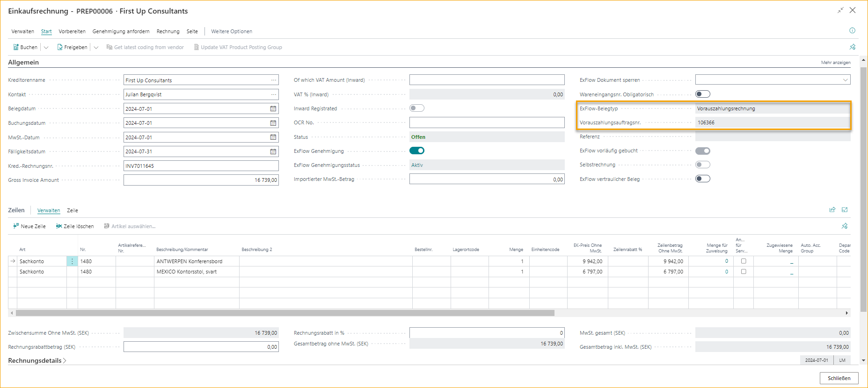Open calendar picker for MwSt.-Datum
The image size is (868, 388).
273,137
